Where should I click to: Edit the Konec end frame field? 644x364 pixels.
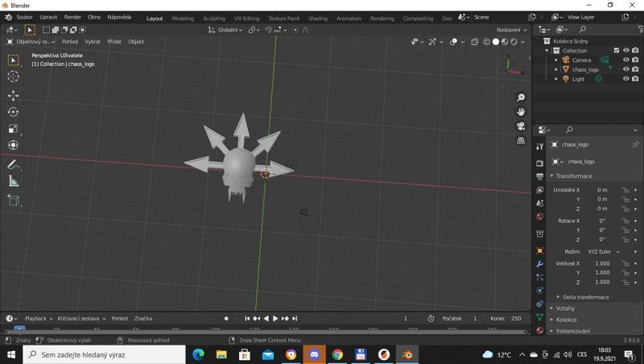coord(506,318)
